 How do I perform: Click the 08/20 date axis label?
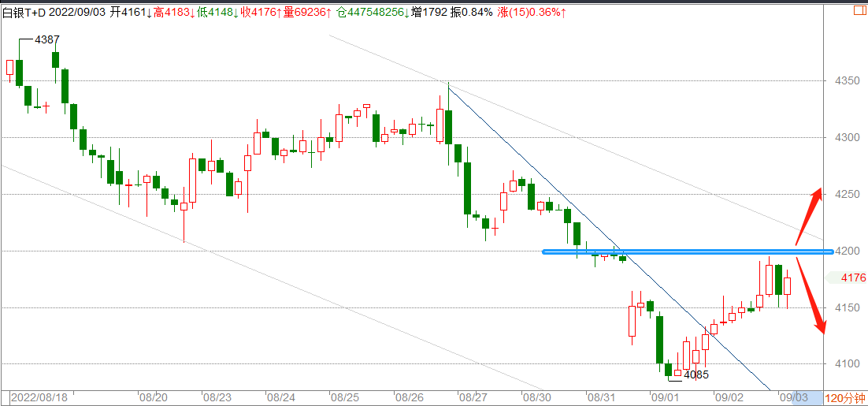click(153, 397)
